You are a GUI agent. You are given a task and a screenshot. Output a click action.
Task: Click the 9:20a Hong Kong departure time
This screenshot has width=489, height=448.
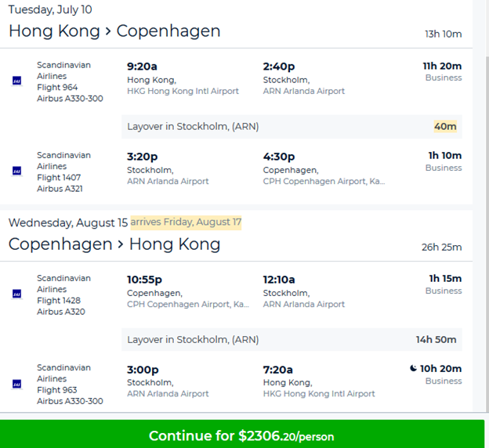[x=143, y=67]
